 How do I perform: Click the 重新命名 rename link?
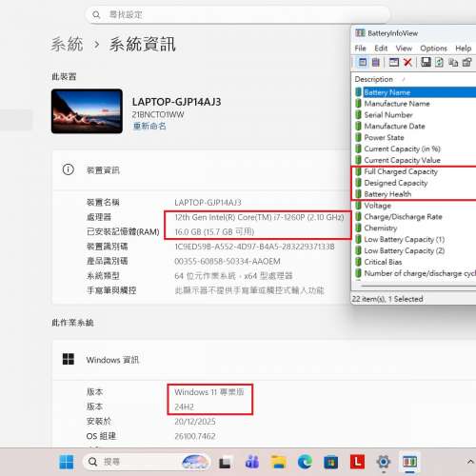(149, 126)
